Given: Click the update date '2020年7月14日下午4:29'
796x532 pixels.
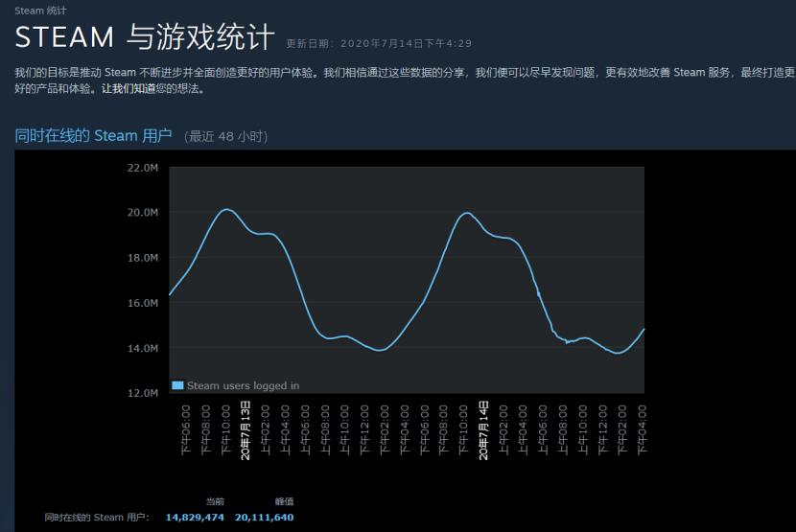Looking at the screenshot, I should click(406, 44).
